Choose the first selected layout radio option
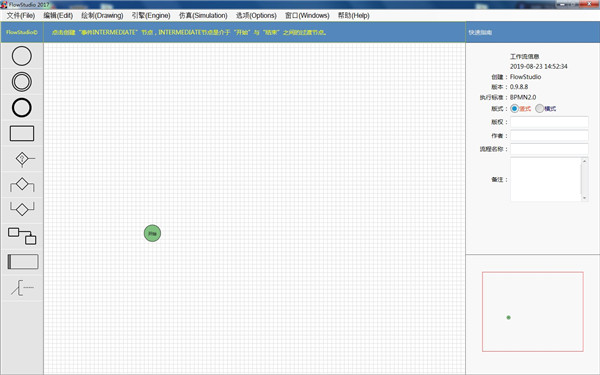This screenshot has width=600, height=375. coord(515,109)
